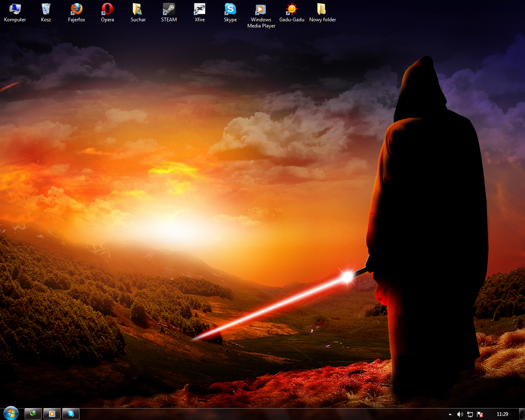The image size is (525, 420).
Task: Select the Suchar folder icon
Action: (x=138, y=12)
